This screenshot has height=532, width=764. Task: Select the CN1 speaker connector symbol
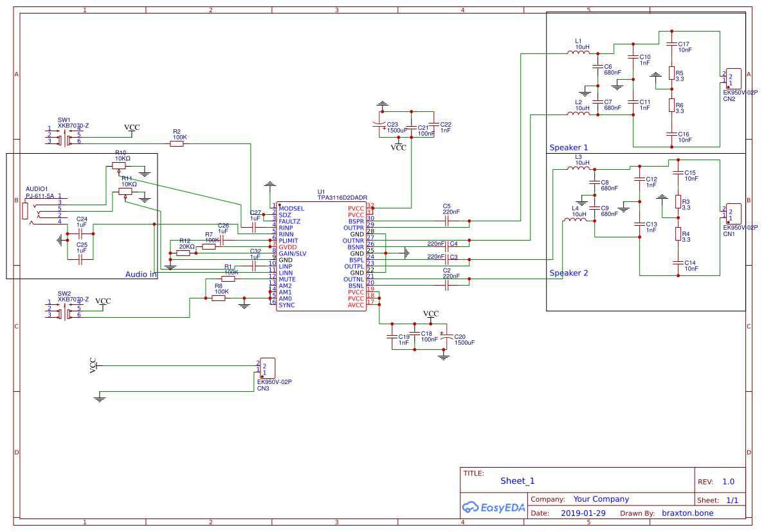733,214
